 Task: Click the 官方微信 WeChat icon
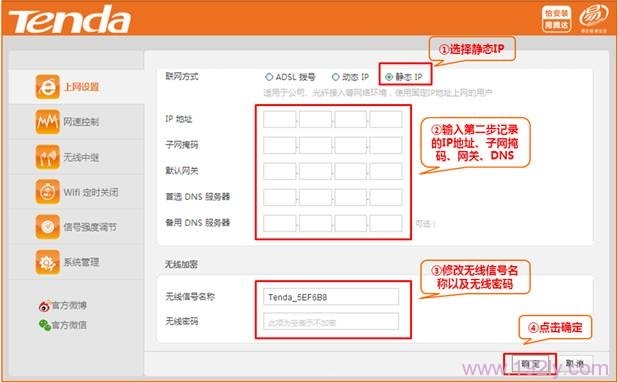click(x=45, y=325)
